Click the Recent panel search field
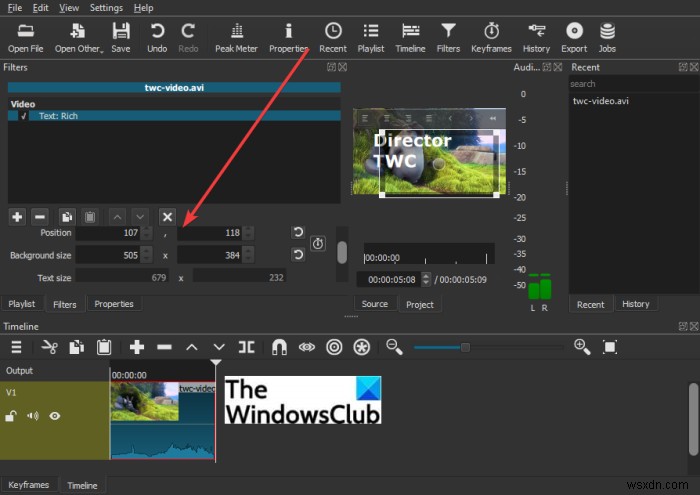Screen dimensions: 700x495 click(x=633, y=84)
